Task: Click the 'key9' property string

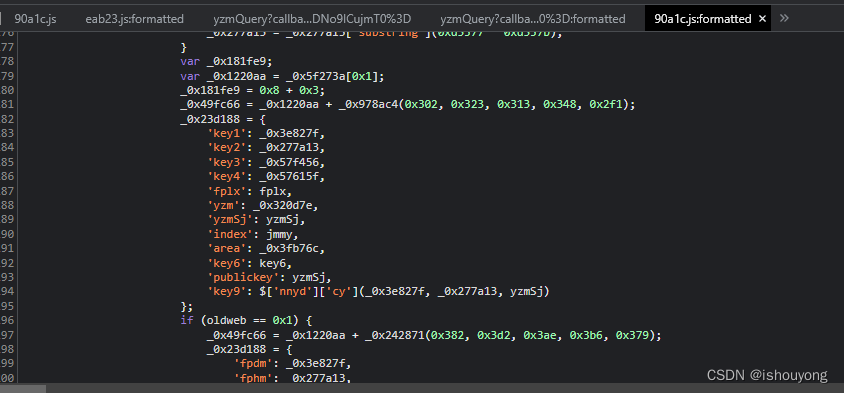Action: (227, 292)
